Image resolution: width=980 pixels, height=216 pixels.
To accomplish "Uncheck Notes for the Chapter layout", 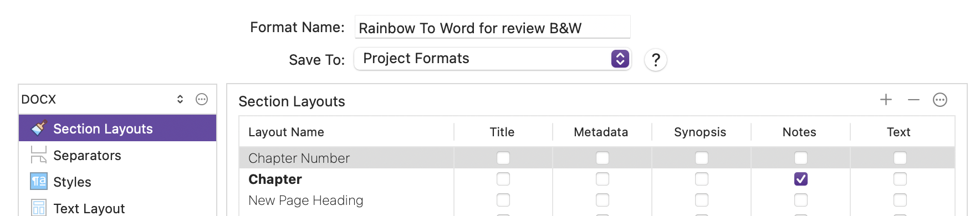I will [800, 179].
